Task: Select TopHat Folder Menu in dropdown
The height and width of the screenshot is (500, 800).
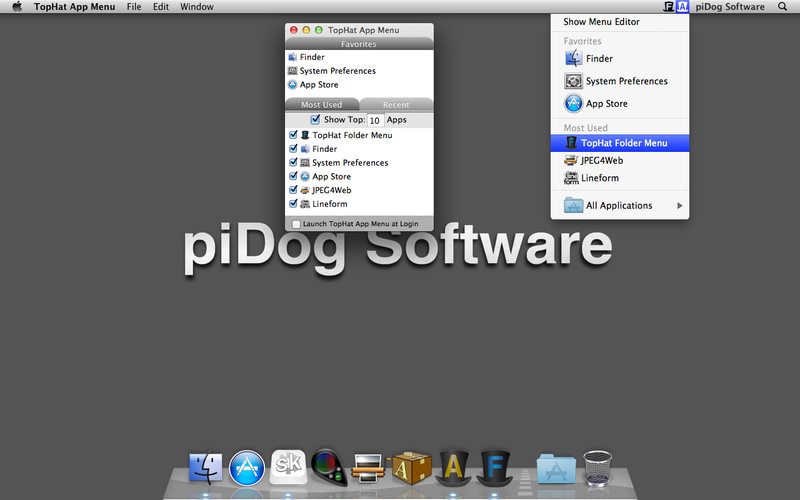Action: tap(620, 143)
